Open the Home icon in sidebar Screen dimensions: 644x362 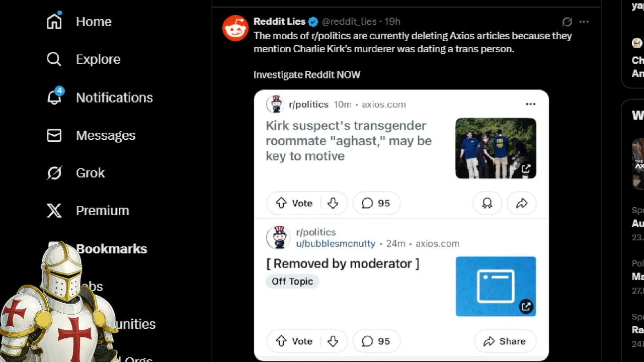[x=54, y=21]
